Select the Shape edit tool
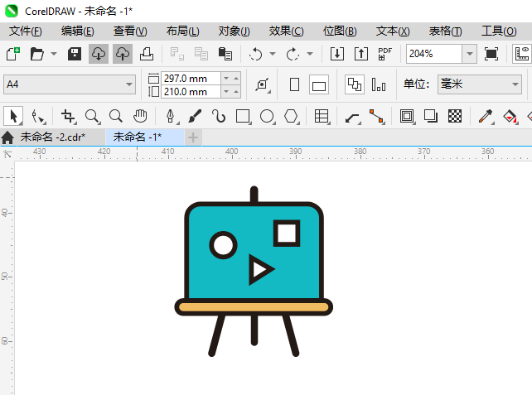 [37, 116]
